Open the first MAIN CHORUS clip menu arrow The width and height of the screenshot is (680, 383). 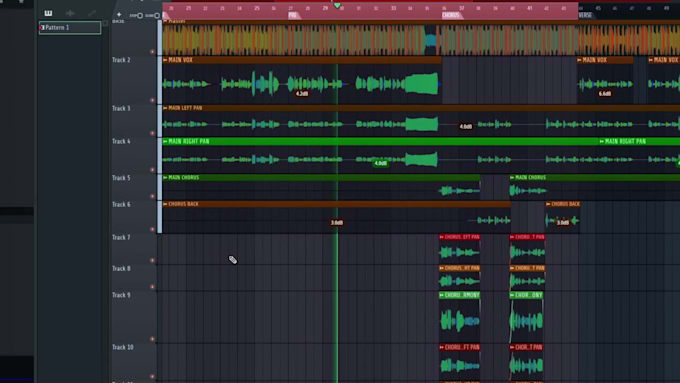coord(165,177)
